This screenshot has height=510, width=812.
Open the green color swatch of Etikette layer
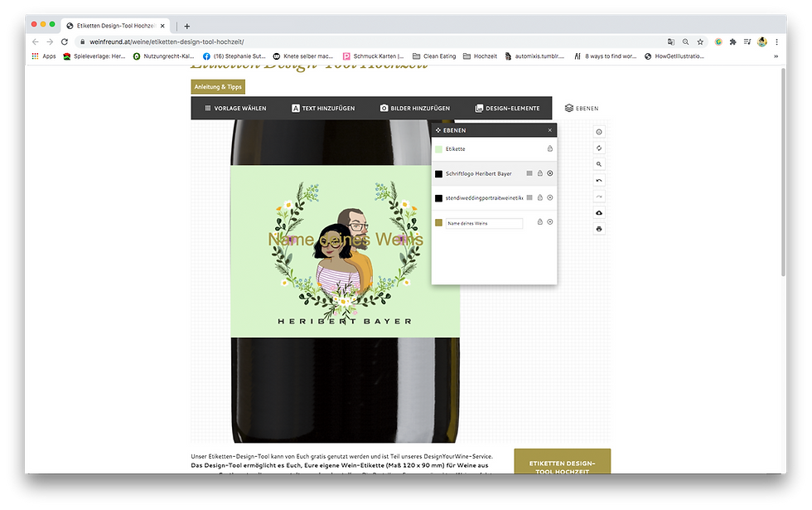[438, 149]
